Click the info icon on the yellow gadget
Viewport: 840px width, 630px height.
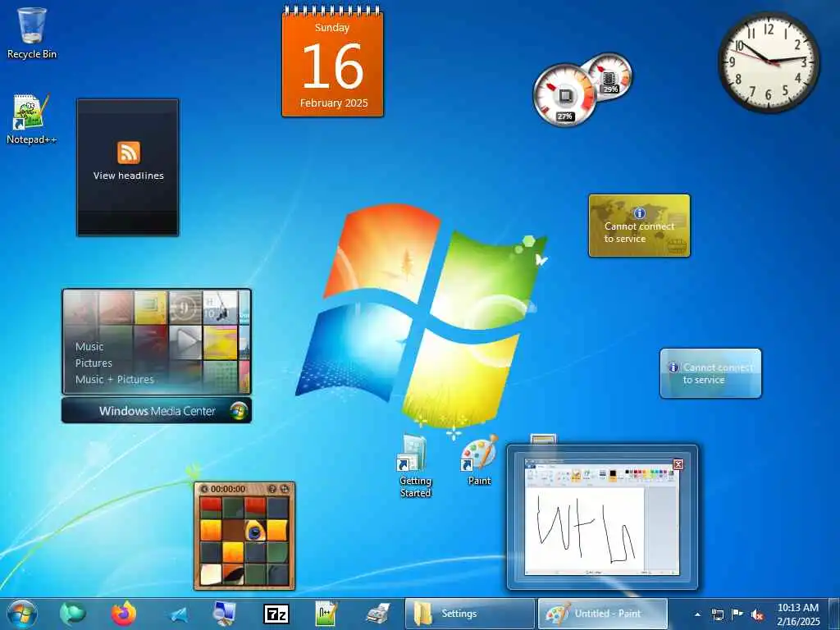tap(640, 213)
